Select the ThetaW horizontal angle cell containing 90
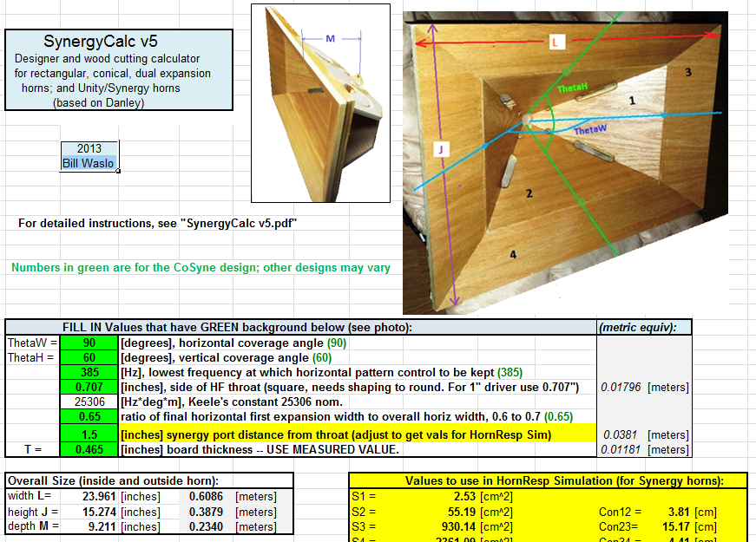756x542 pixels. pyautogui.click(x=89, y=343)
